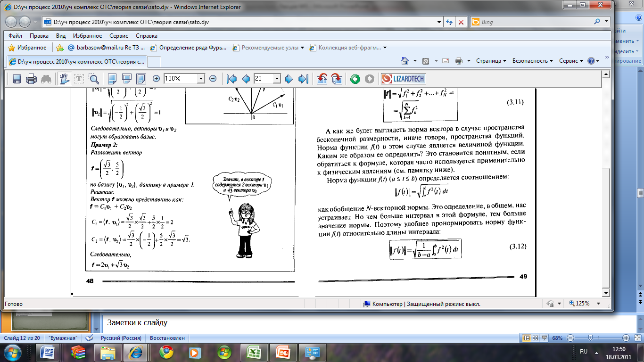The image size is (644, 362).
Task: Click the Print icon in DjVu toolbar
Action: click(31, 79)
